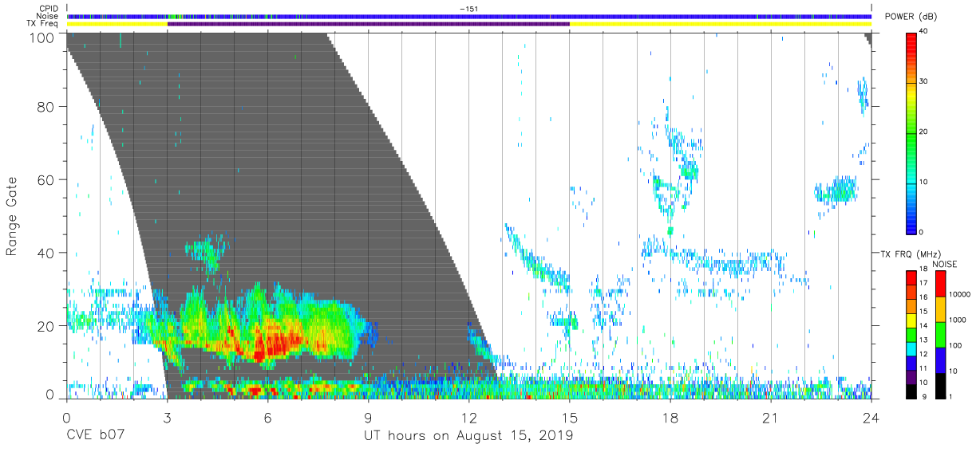
Task: Click the 6 tick on UT hours axis
Action: [267, 417]
